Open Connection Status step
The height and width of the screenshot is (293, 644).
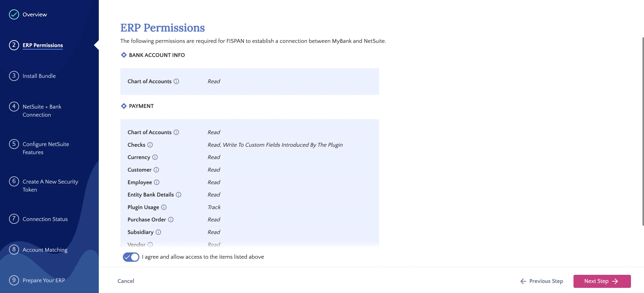point(45,219)
